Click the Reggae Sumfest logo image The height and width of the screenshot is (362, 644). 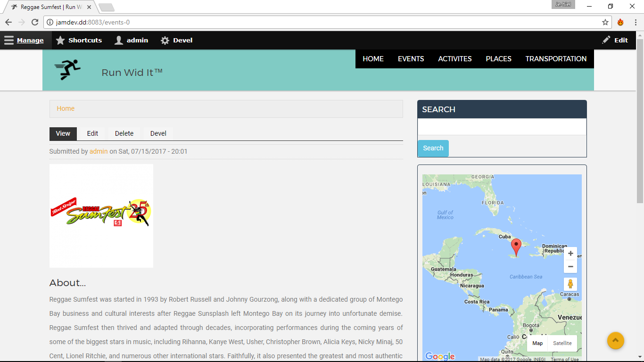pos(101,216)
